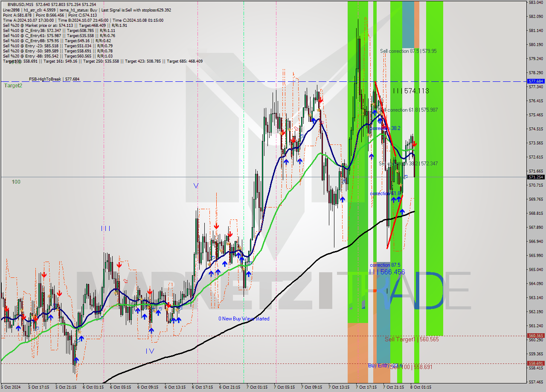Screen dimensions: 546x392
Task: Select the '0 New Buy Wave started' annotation
Action: tap(244, 319)
